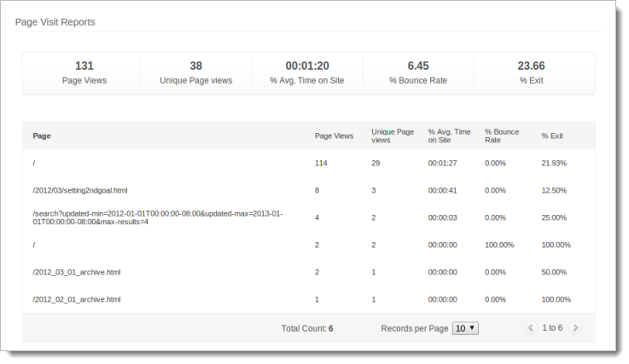Sort table by % Exit column header
Image resolution: width=629 pixels, height=364 pixels.
[x=552, y=136]
